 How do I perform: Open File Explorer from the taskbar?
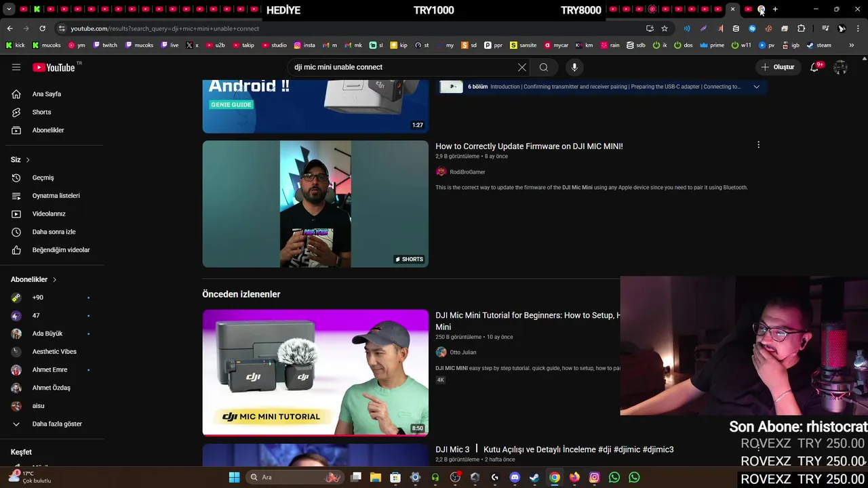coord(376,477)
